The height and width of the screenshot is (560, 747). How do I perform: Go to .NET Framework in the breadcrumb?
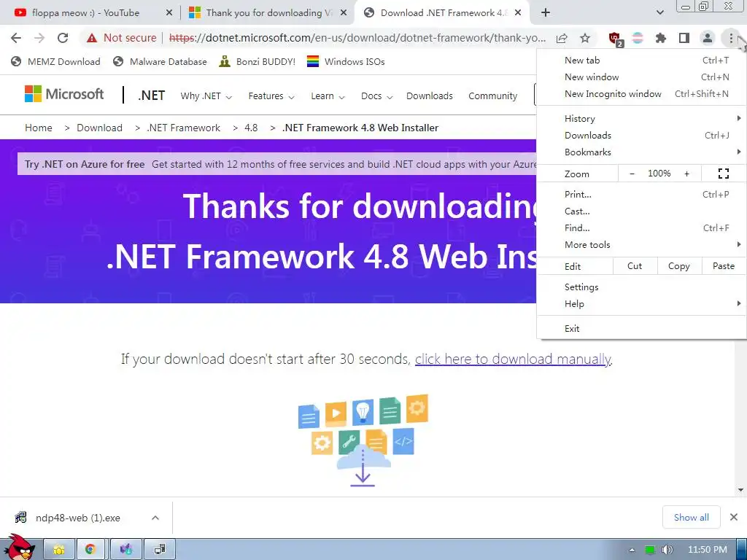point(184,128)
